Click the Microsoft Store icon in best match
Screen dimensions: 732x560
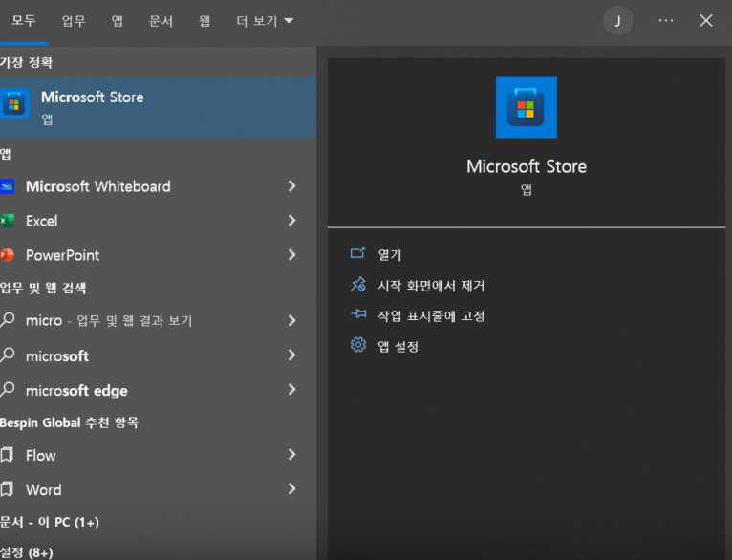(x=14, y=103)
